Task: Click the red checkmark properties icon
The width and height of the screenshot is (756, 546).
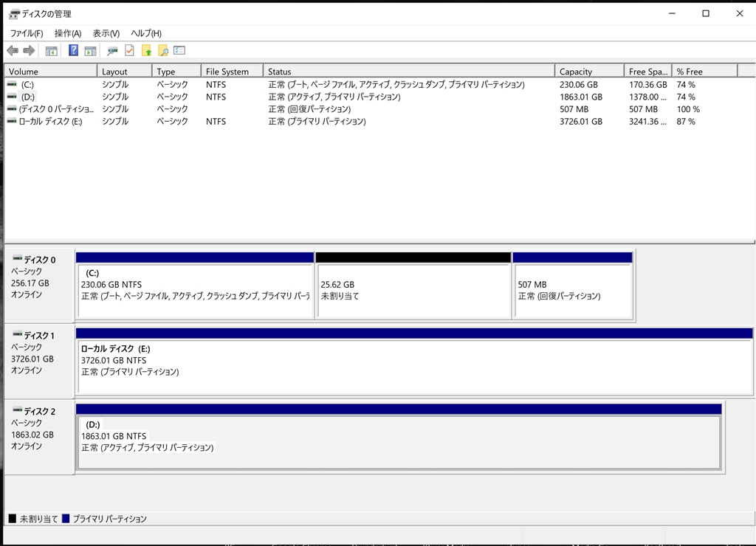Action: pyautogui.click(x=129, y=51)
